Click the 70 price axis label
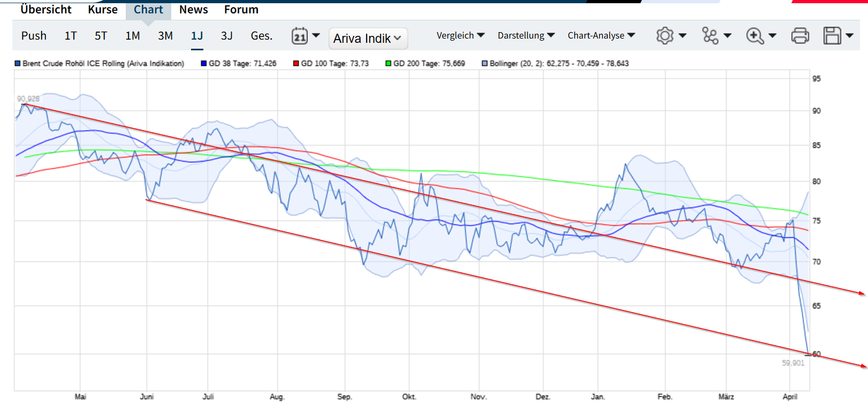Screen dimensions: 868x409 (817, 262)
